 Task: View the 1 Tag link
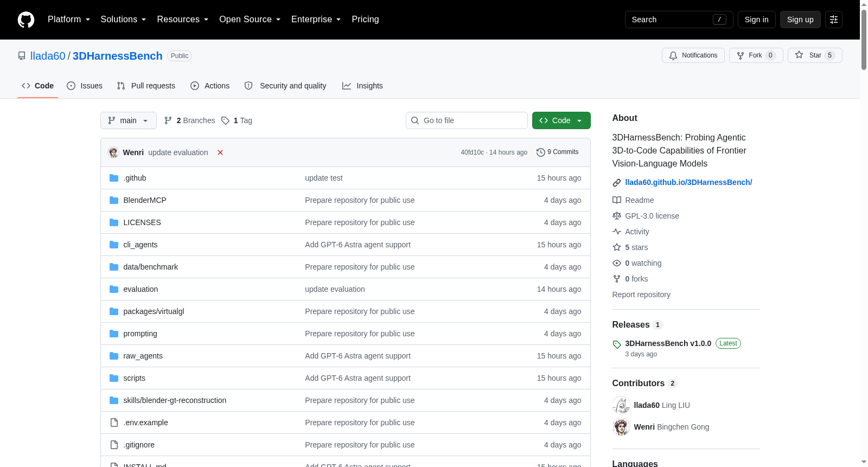[237, 120]
